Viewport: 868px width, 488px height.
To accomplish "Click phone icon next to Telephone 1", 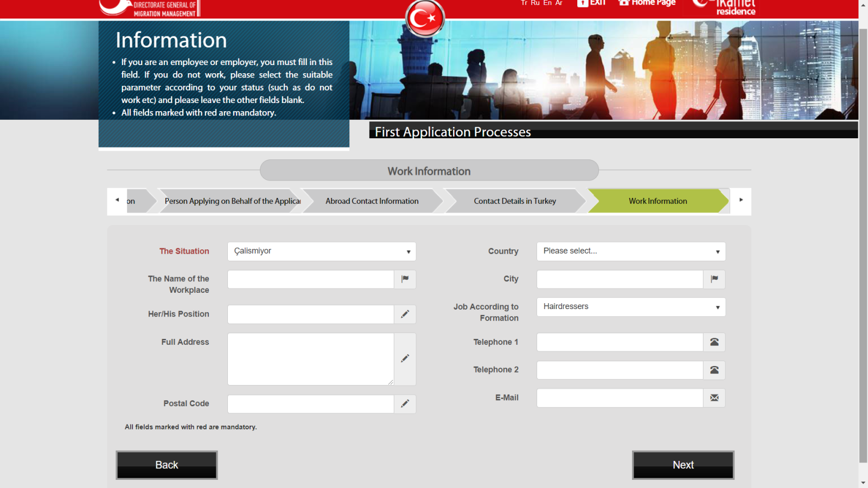I will coord(714,342).
